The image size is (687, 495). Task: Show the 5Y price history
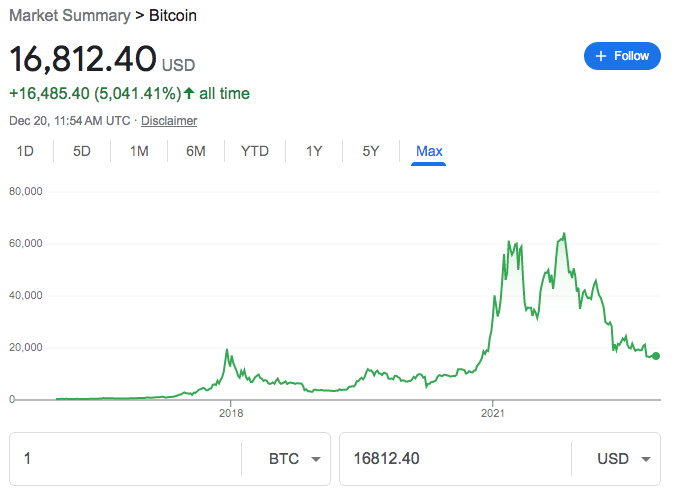coord(371,152)
